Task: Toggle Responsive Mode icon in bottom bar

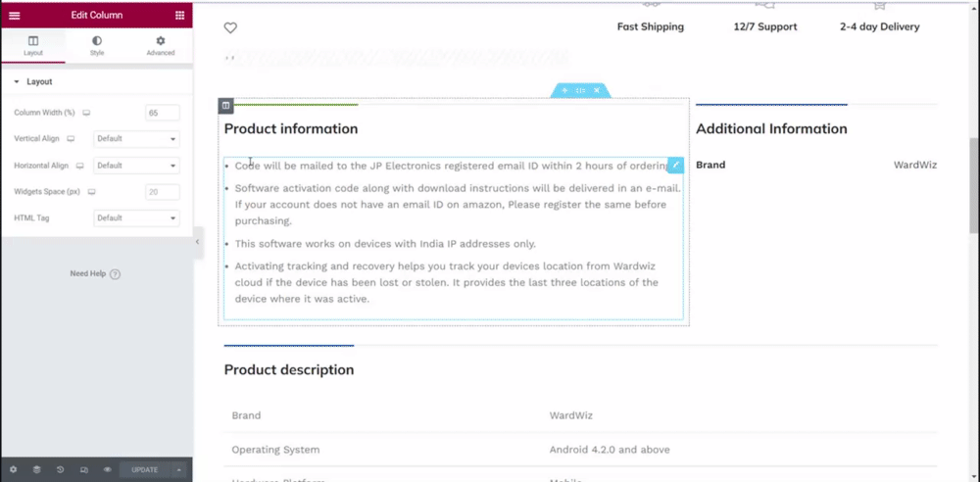Action: 83,469
